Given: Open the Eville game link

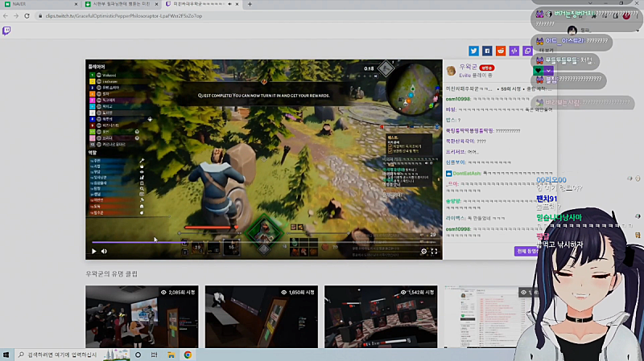Looking at the screenshot, I should (464, 76).
